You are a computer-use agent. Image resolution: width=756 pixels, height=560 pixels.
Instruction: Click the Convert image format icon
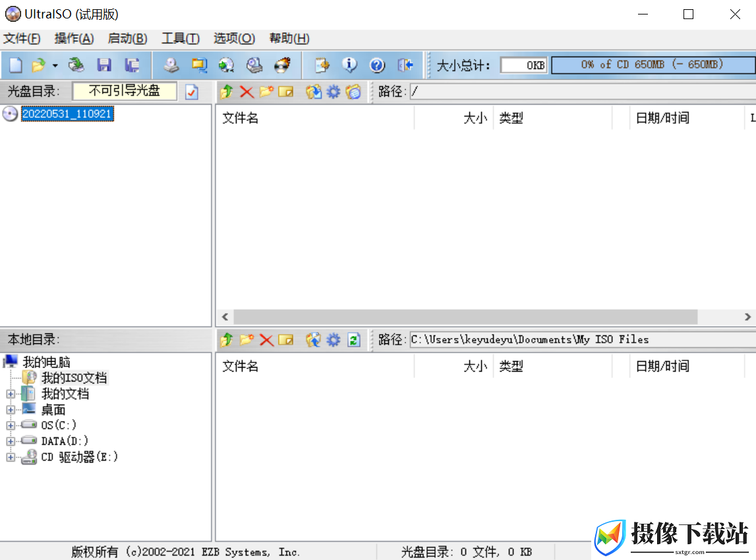(226, 65)
